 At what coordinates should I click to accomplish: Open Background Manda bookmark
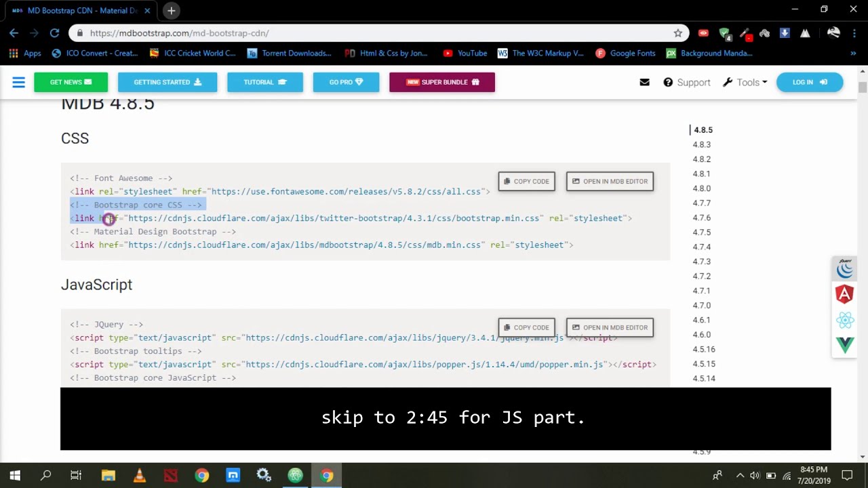click(x=709, y=53)
